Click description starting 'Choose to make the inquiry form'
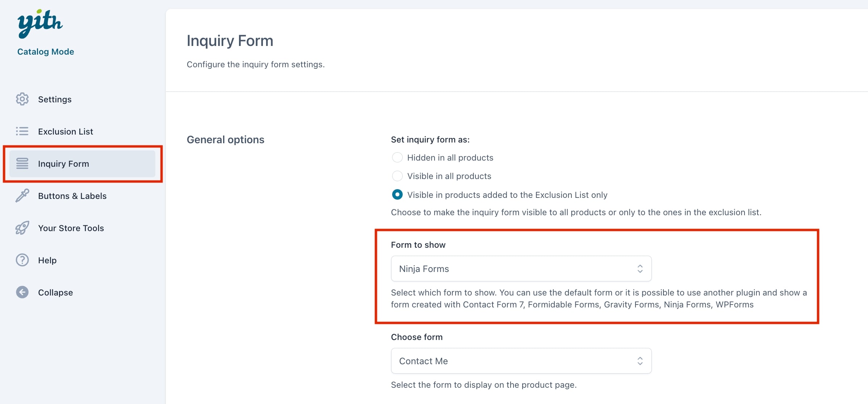 pos(576,212)
